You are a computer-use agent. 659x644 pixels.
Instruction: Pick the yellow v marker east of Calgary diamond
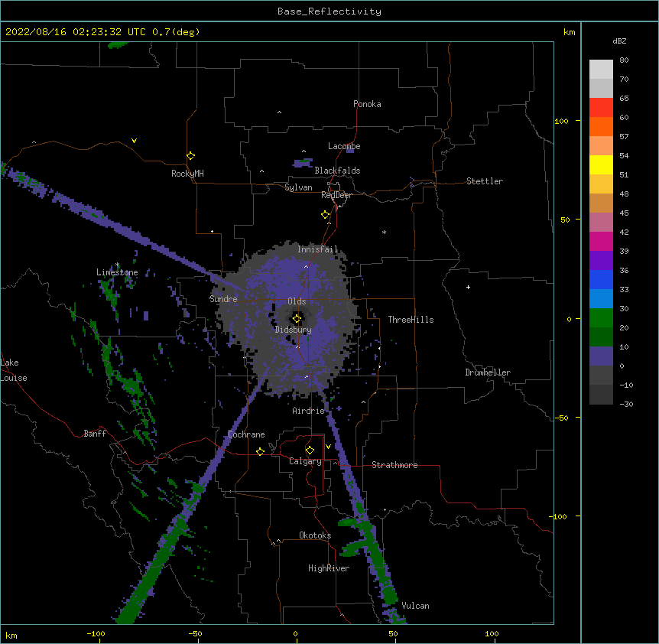328,447
